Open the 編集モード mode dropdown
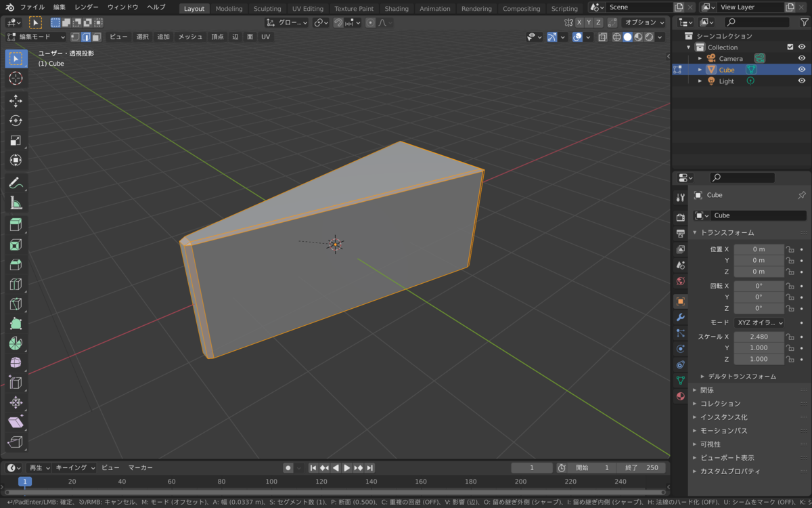This screenshot has width=812, height=508. (x=36, y=37)
